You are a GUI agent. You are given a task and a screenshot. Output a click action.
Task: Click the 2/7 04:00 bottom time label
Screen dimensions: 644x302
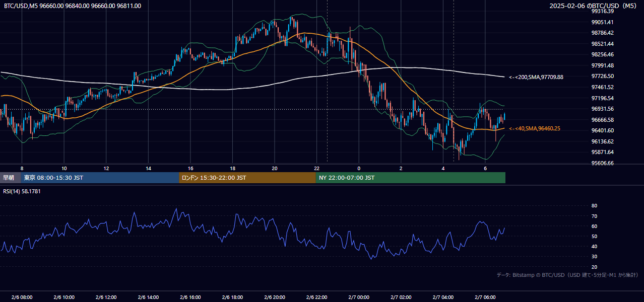pyautogui.click(x=443, y=297)
